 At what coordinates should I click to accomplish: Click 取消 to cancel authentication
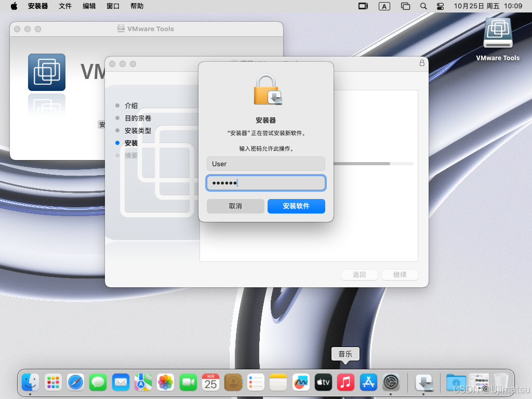(235, 206)
